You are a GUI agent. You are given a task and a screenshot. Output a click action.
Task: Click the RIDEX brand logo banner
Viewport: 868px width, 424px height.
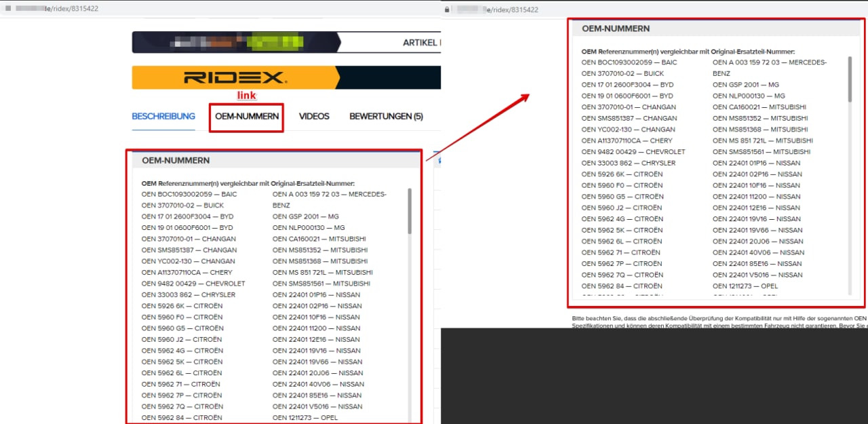tap(286, 77)
